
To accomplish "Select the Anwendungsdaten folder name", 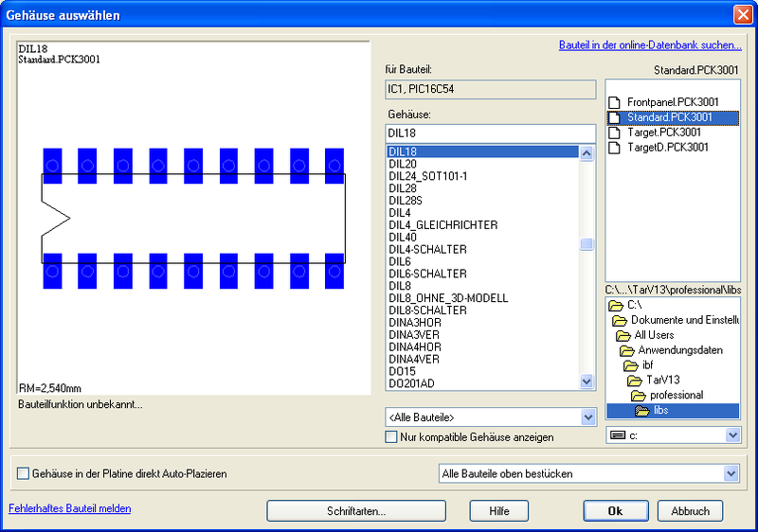I will [680, 350].
